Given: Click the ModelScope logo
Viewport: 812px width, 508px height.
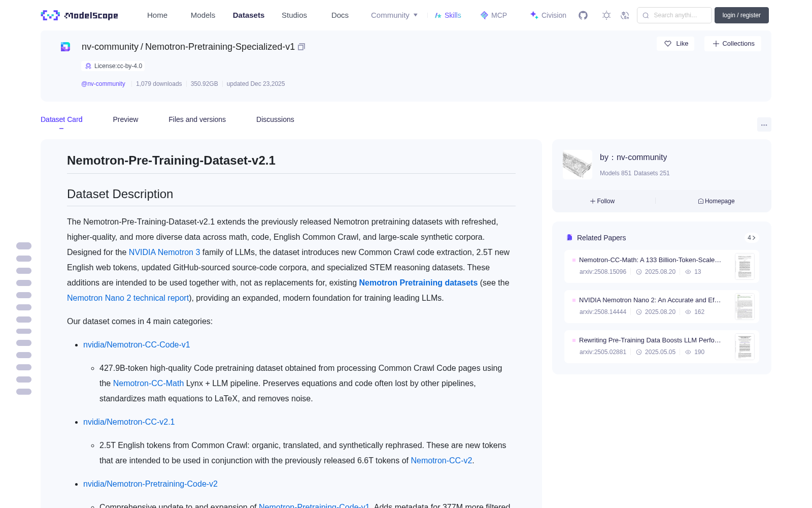Looking at the screenshot, I should click(x=80, y=15).
